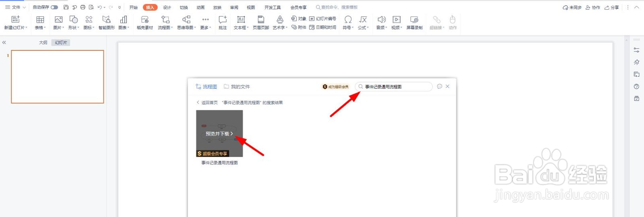The image size is (644, 217).
Task: Click the 日期和时间 date time button
Action: coord(322,27)
